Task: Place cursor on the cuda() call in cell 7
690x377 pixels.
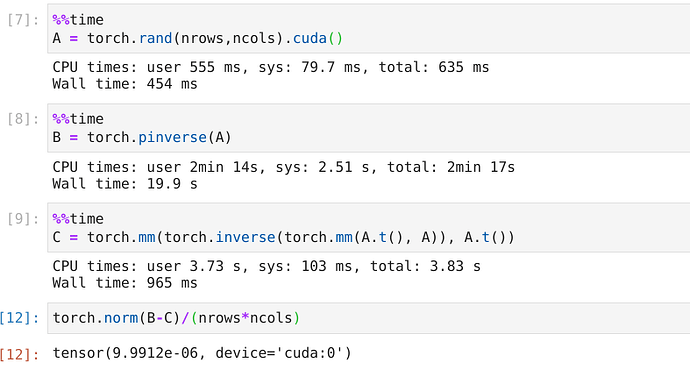Action: (318, 38)
